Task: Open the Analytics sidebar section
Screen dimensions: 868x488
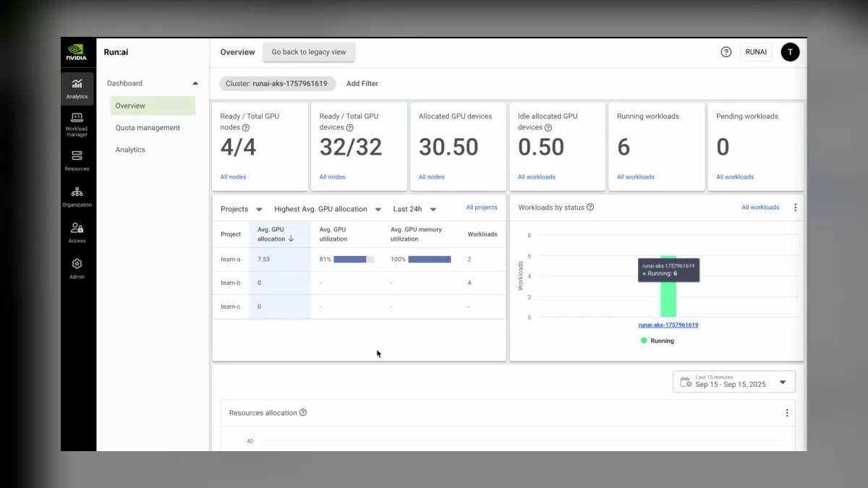Action: pos(77,88)
